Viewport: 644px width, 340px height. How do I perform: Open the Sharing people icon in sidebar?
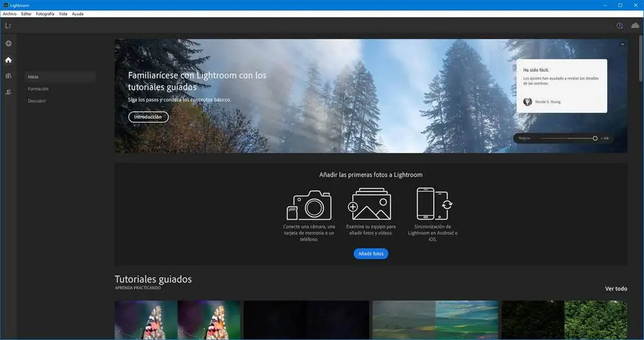click(8, 92)
